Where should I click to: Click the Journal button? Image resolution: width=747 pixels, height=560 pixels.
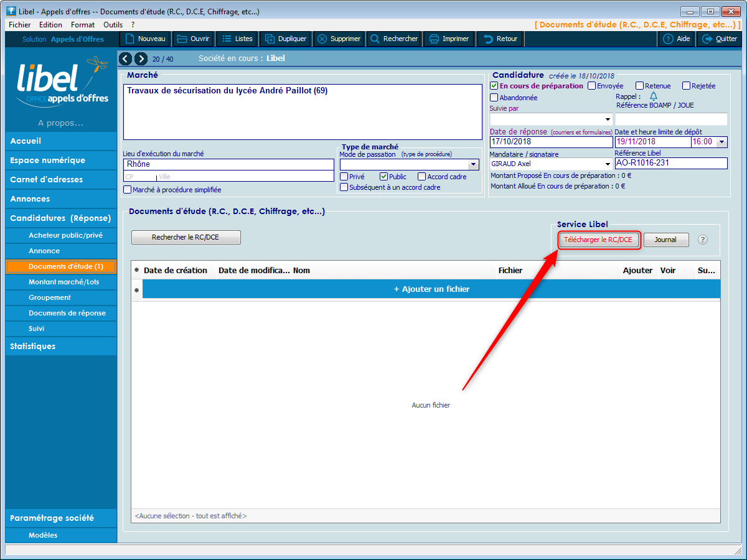[665, 240]
